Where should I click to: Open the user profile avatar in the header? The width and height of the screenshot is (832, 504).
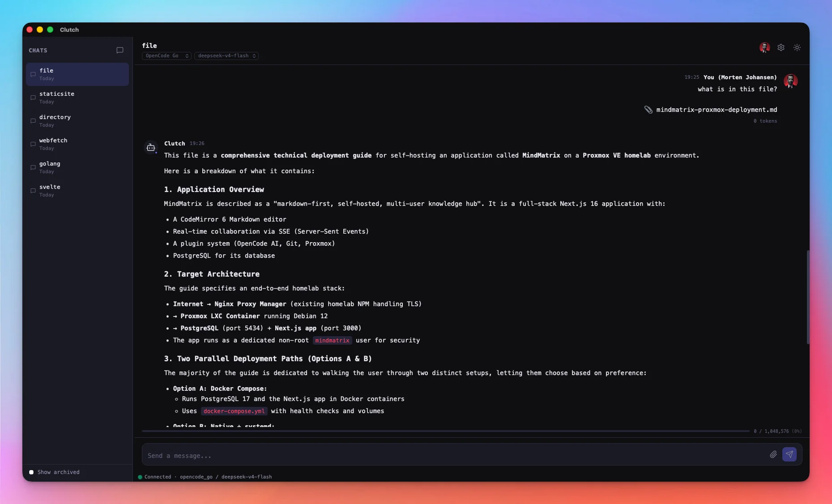[x=765, y=47]
